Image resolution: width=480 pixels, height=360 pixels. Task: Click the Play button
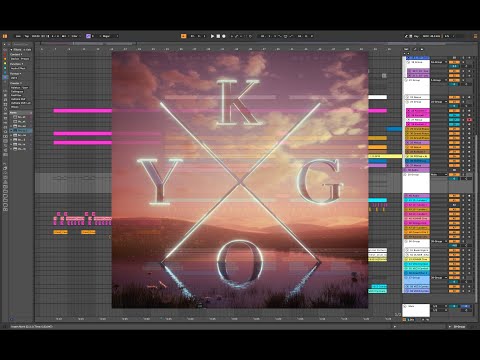(212, 36)
